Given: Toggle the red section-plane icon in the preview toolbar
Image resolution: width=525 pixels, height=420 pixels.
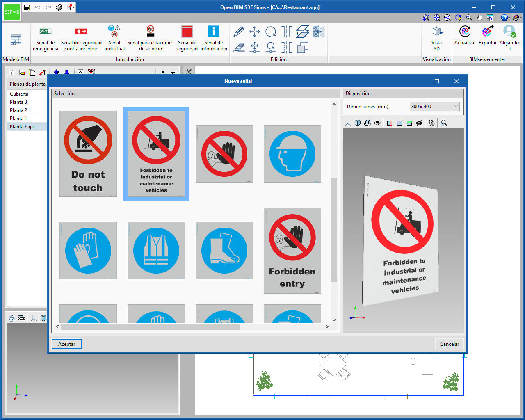Looking at the screenshot, I should (x=389, y=123).
